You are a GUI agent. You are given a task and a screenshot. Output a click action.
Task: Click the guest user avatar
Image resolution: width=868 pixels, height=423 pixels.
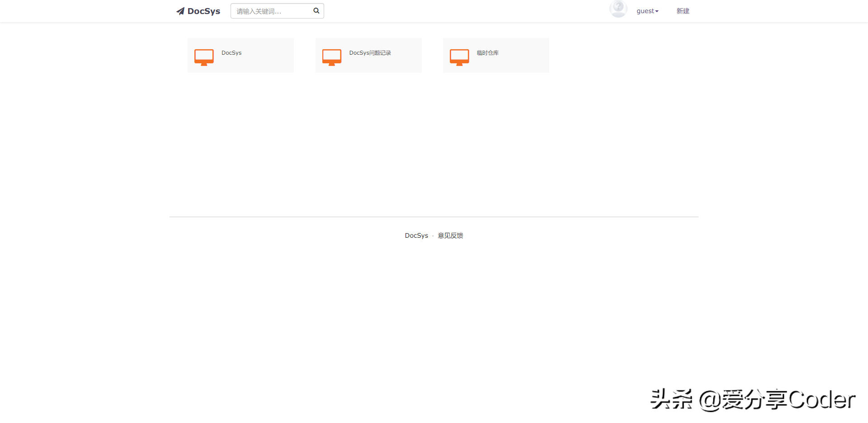coord(618,9)
